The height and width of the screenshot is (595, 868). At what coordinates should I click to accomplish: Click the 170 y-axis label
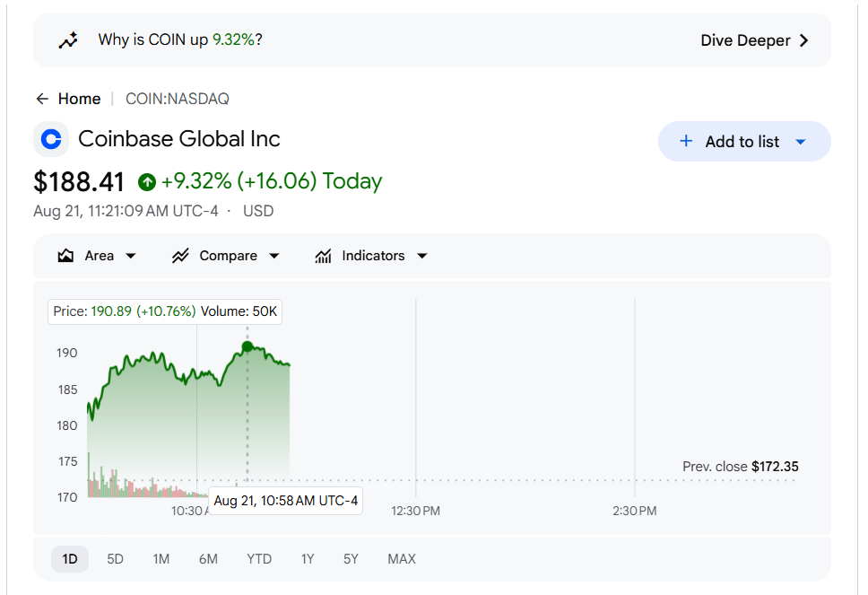pyautogui.click(x=67, y=497)
